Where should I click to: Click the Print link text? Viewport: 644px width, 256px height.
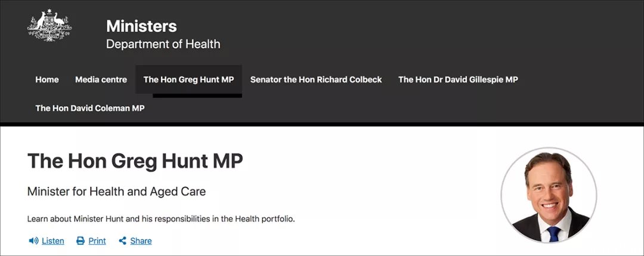[97, 241]
